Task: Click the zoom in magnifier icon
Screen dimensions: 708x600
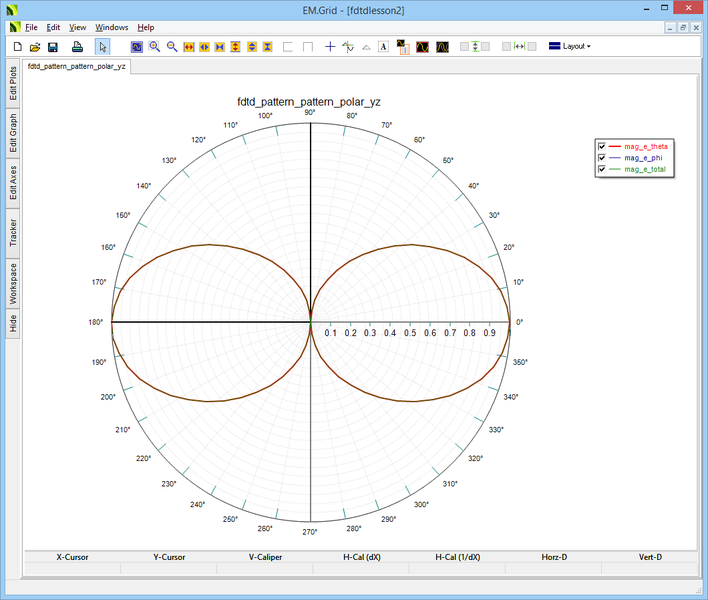Action: [155, 47]
